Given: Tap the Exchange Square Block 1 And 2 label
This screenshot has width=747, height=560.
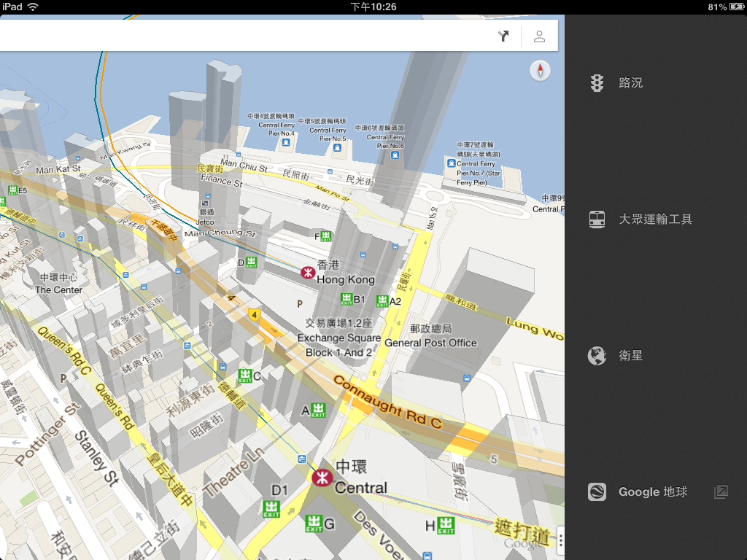Looking at the screenshot, I should [x=338, y=338].
